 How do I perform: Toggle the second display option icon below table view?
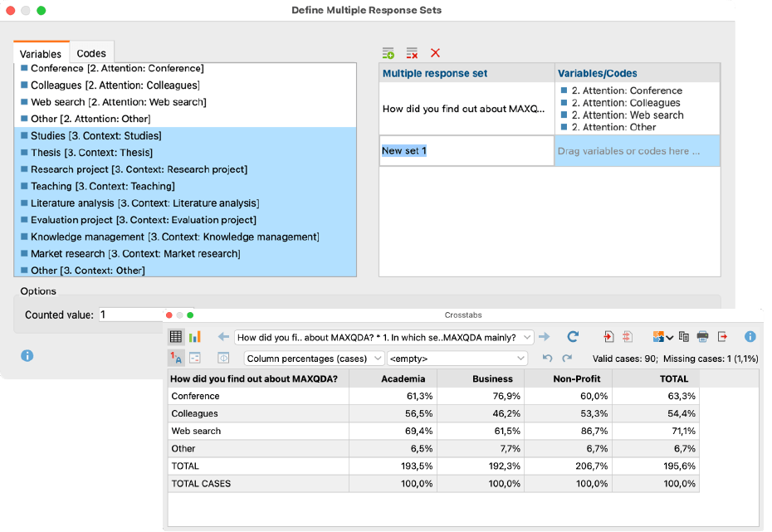click(x=195, y=358)
